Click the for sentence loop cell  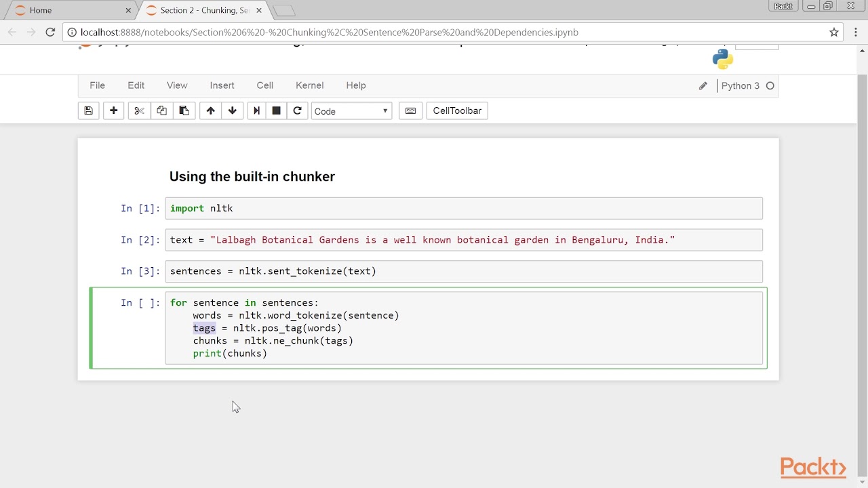tap(464, 328)
